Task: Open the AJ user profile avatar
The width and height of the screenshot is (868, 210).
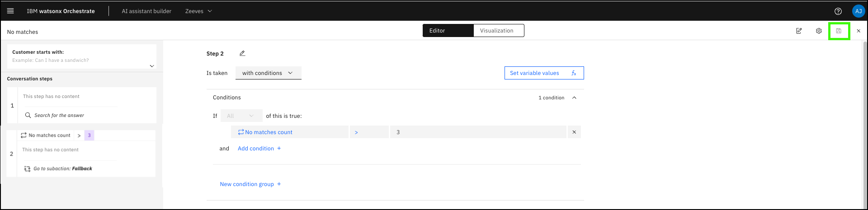Action: click(x=858, y=11)
